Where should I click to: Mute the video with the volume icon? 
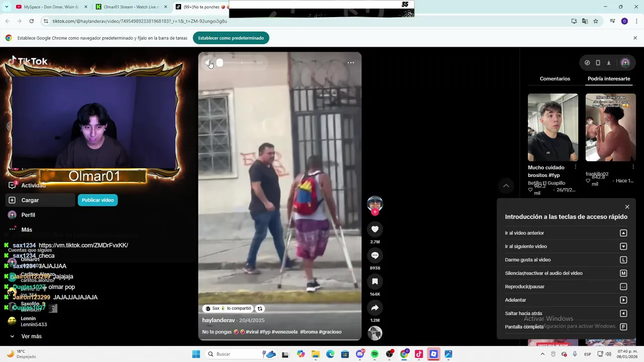[x=210, y=63]
